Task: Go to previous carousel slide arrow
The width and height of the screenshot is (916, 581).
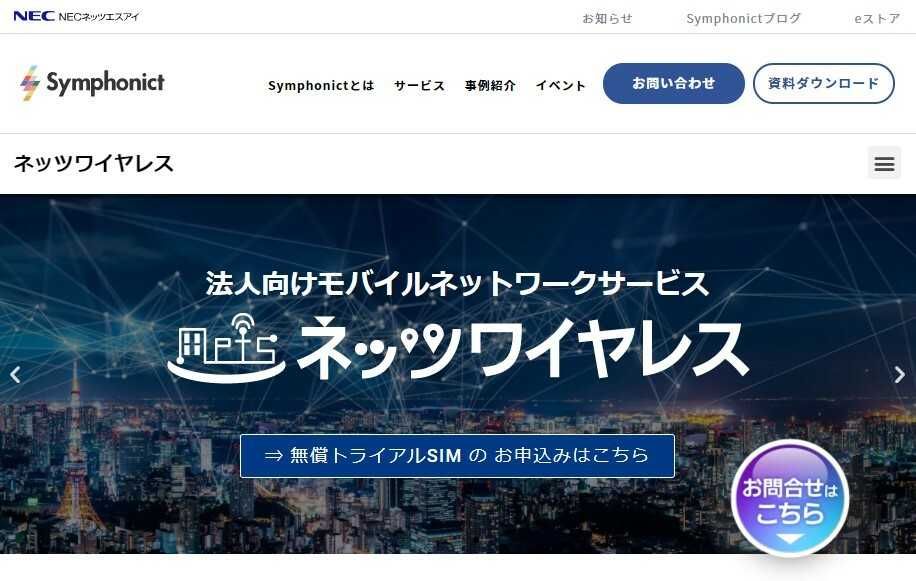Action: click(16, 375)
